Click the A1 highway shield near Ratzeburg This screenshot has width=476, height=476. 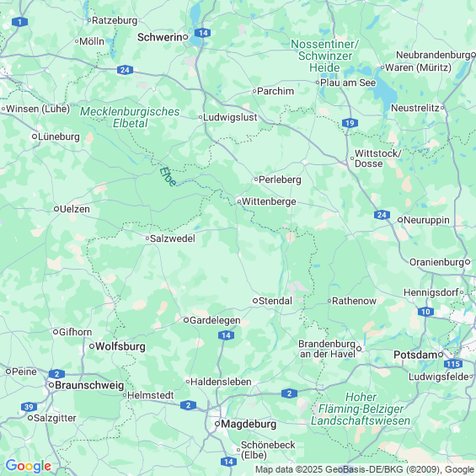click(x=19, y=22)
